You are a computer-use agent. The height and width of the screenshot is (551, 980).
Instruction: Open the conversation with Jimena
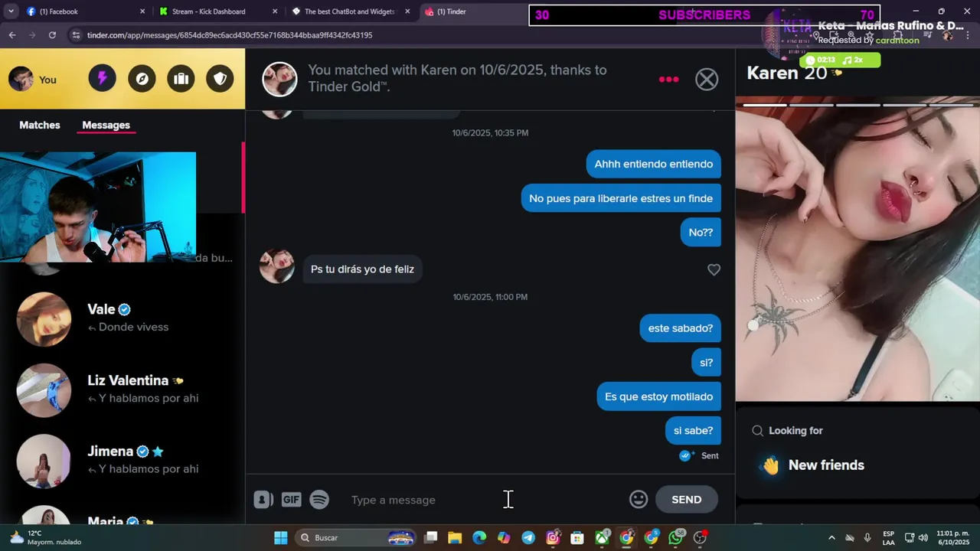click(122, 460)
